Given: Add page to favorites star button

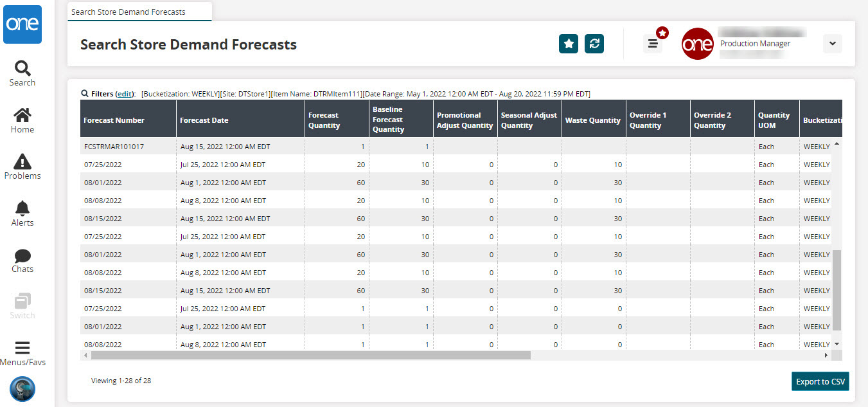Looking at the screenshot, I should 569,44.
